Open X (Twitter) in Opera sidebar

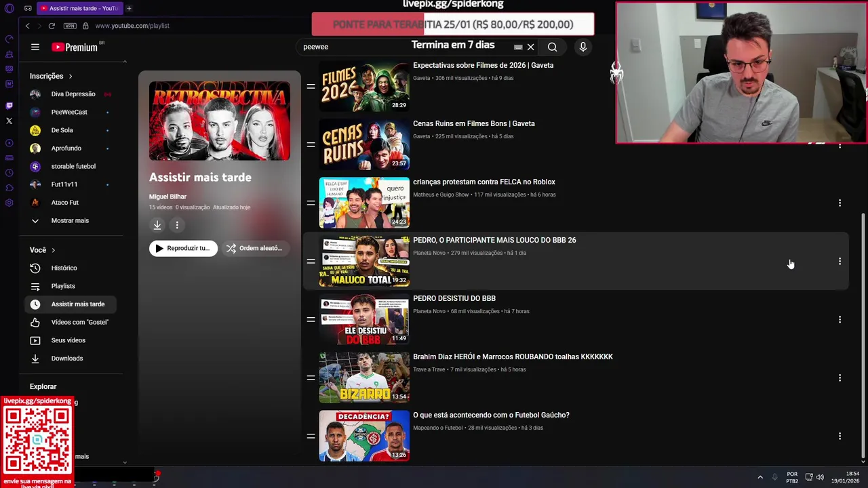click(9, 121)
